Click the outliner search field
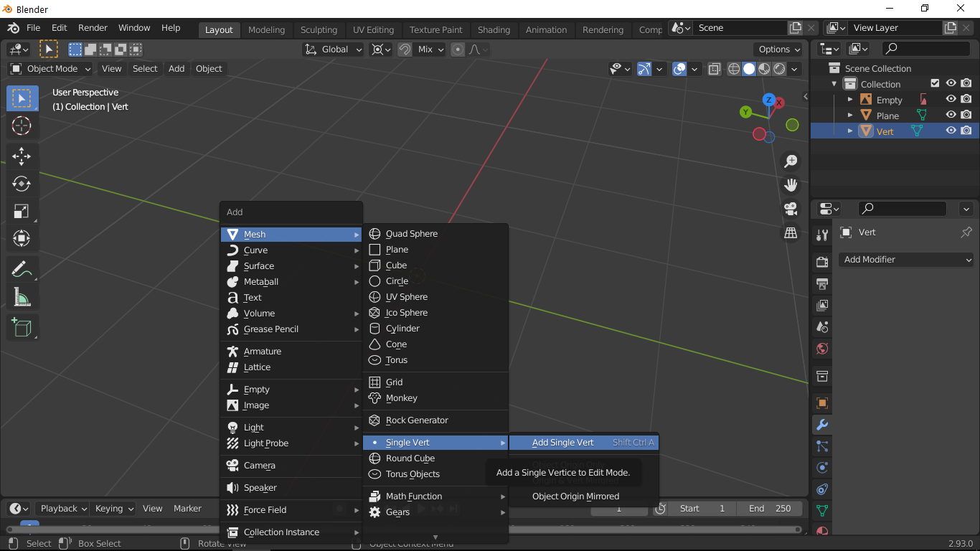The height and width of the screenshot is (551, 980). (x=928, y=49)
